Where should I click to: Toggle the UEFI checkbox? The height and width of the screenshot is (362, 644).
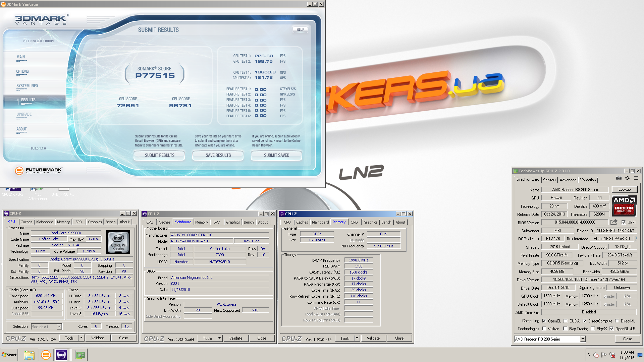(x=624, y=222)
